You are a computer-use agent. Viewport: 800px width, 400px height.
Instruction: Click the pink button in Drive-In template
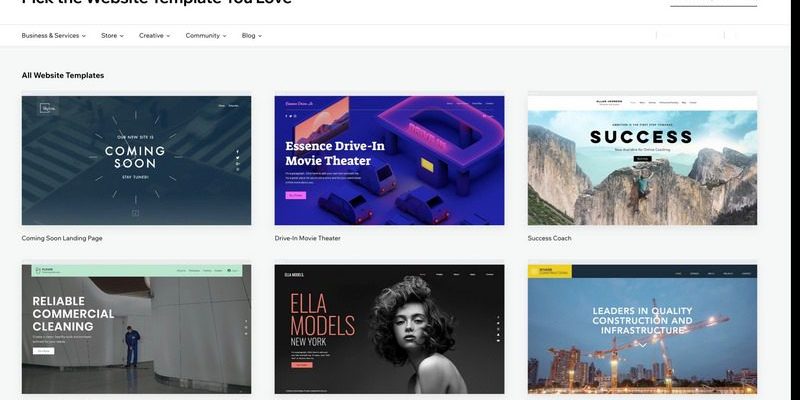(x=296, y=195)
